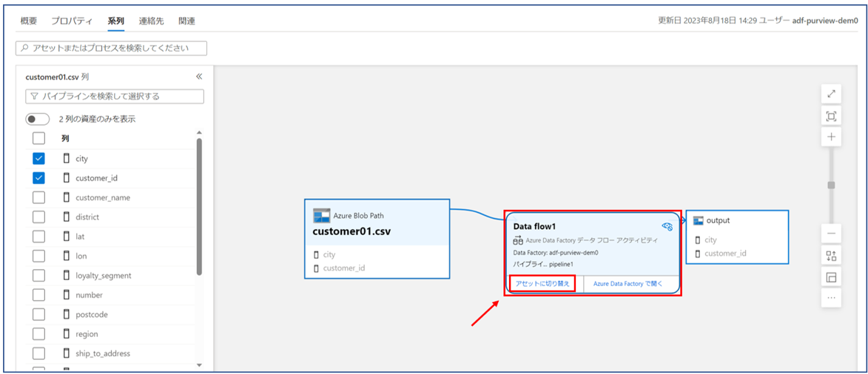Click the full screen expand icon

pyautogui.click(x=831, y=94)
